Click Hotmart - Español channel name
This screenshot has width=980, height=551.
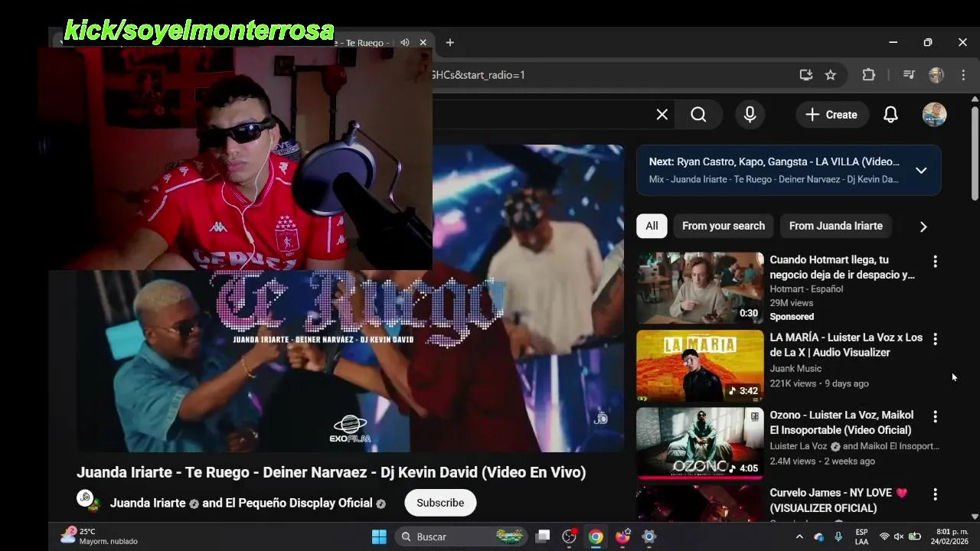[x=806, y=289]
